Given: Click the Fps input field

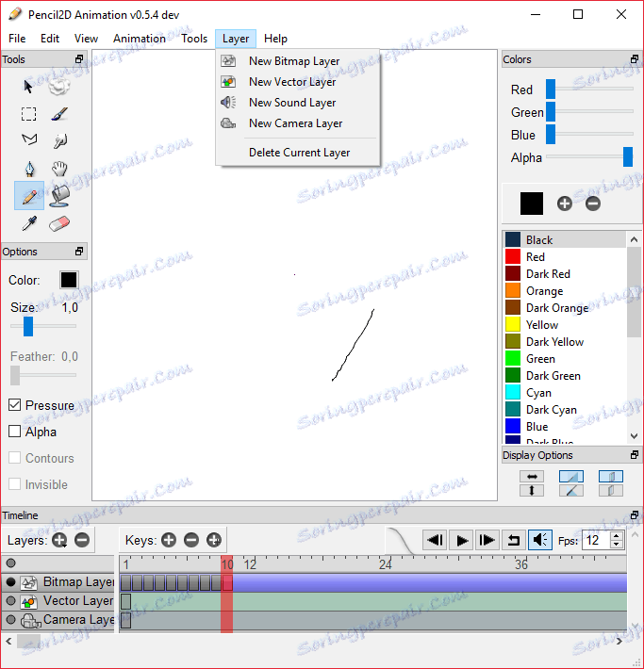Looking at the screenshot, I should click(x=597, y=540).
